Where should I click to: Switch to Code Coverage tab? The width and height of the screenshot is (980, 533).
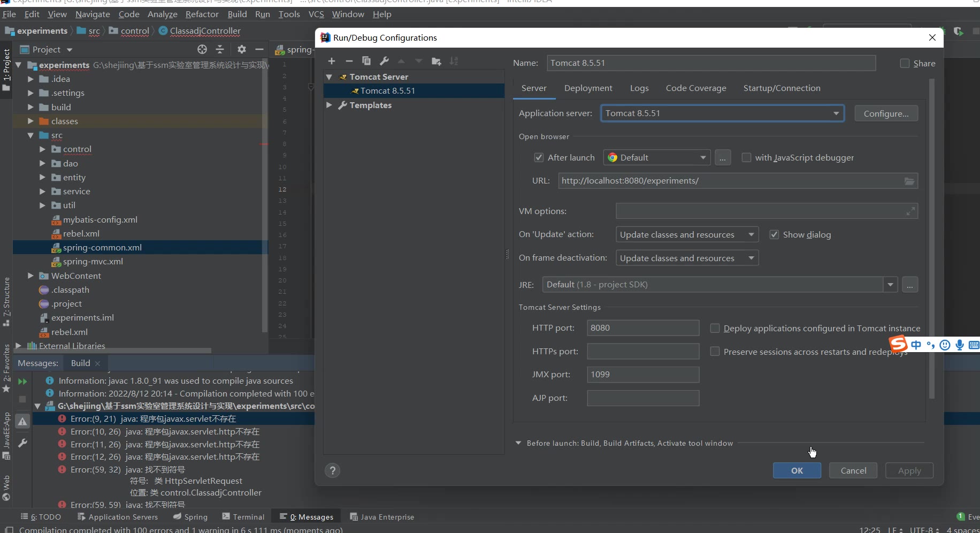696,88
